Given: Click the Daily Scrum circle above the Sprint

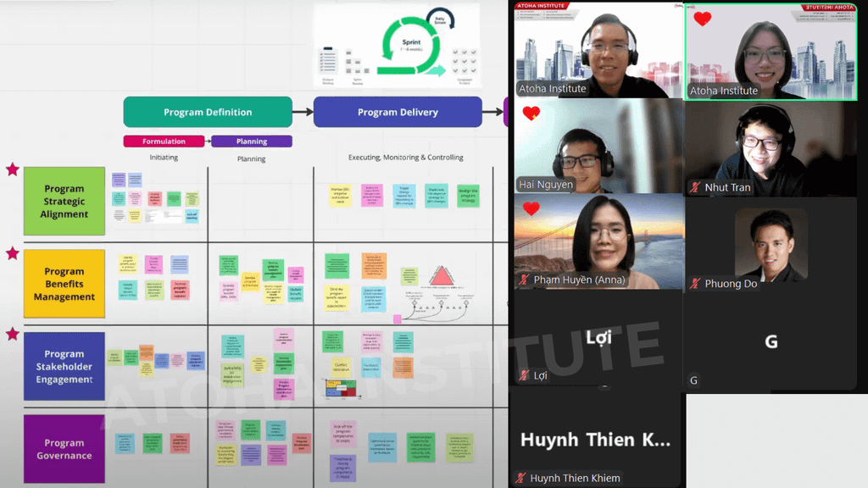Looking at the screenshot, I should coord(441,19).
